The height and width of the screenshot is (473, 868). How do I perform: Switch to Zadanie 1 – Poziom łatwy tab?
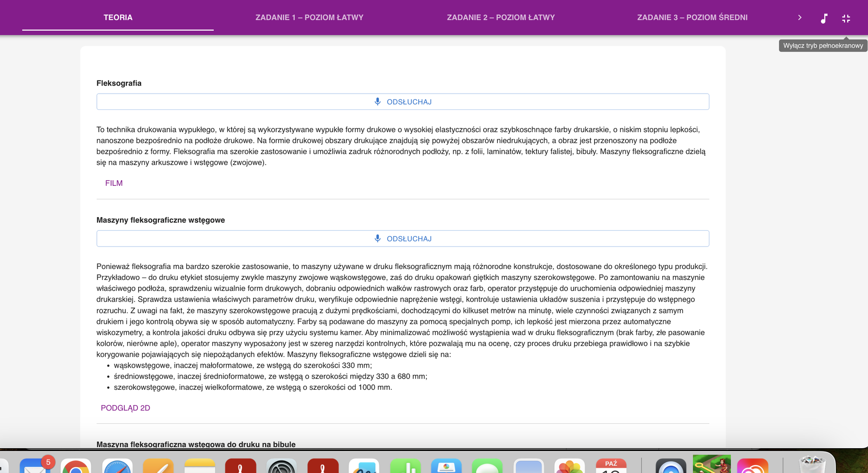pos(309,18)
